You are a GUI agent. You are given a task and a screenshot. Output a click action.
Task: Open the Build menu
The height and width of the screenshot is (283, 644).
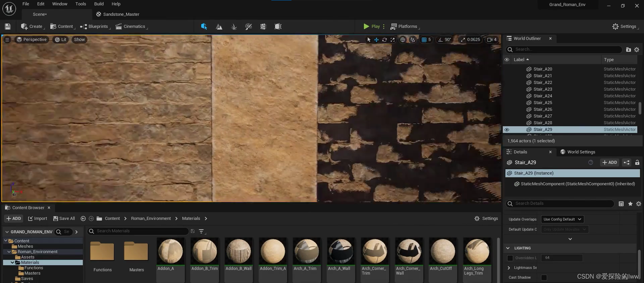point(99,4)
